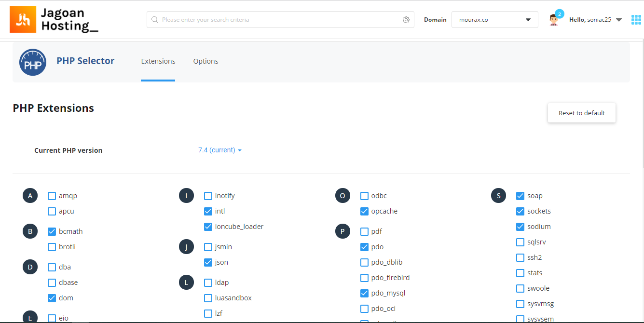The image size is (644, 323).
Task: Open the soniac25 account menu
Action: [595, 20]
